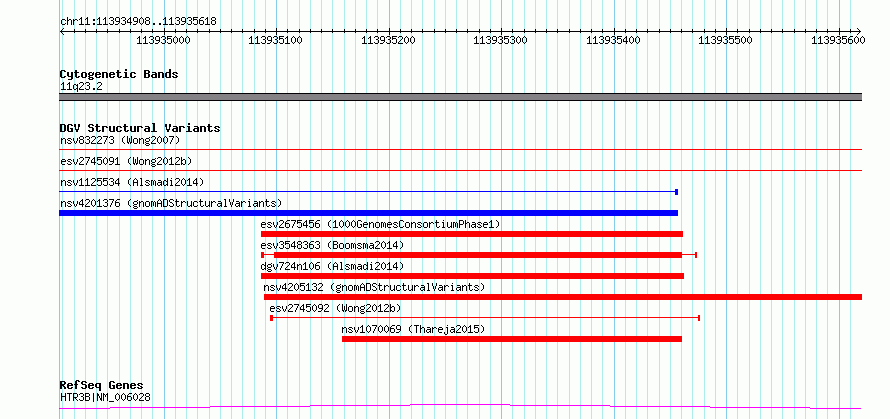890x419 pixels.
Task: Open variant label esv3548363 (Boomsma2014)
Action: point(332,245)
